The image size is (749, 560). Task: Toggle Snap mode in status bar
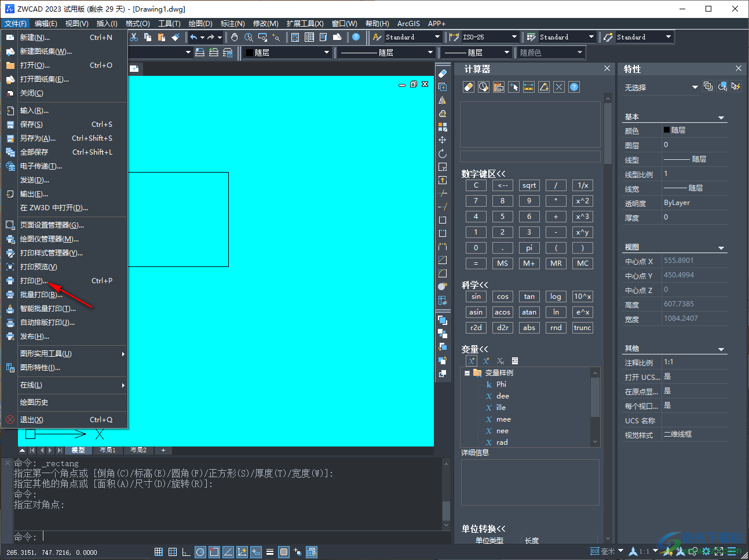pos(158,552)
